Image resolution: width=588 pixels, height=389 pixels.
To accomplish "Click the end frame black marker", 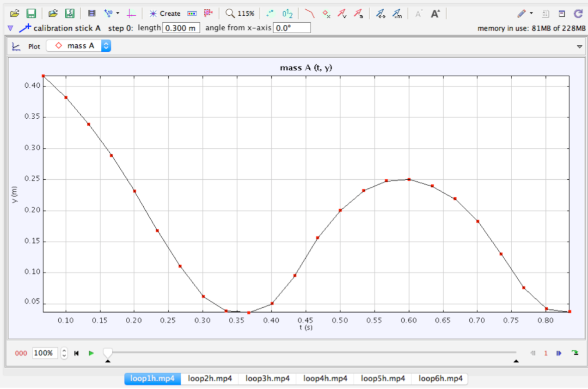I will pyautogui.click(x=516, y=362).
